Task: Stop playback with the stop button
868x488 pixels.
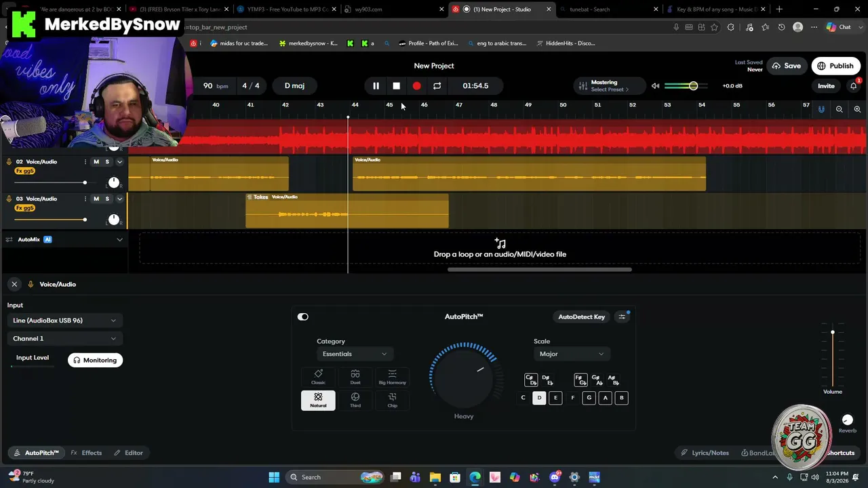Action: pyautogui.click(x=397, y=86)
